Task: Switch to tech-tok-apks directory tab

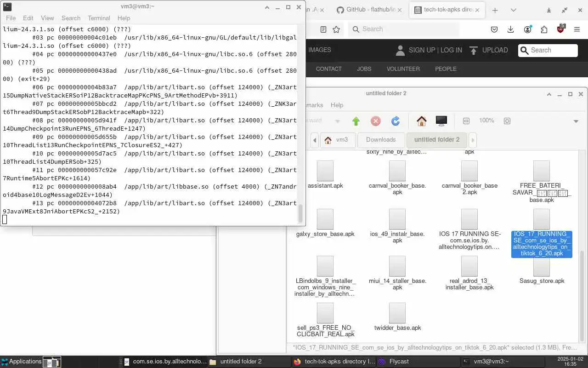Action: click(447, 10)
